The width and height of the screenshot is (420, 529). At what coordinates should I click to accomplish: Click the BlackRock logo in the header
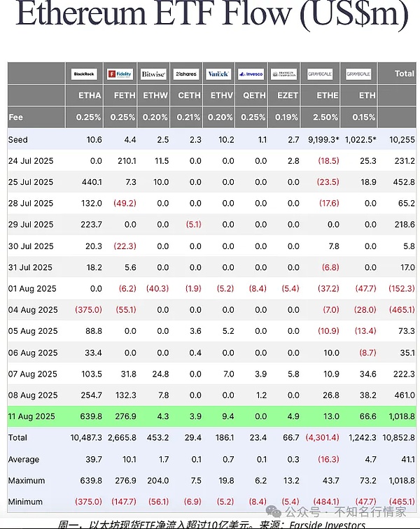coord(84,73)
